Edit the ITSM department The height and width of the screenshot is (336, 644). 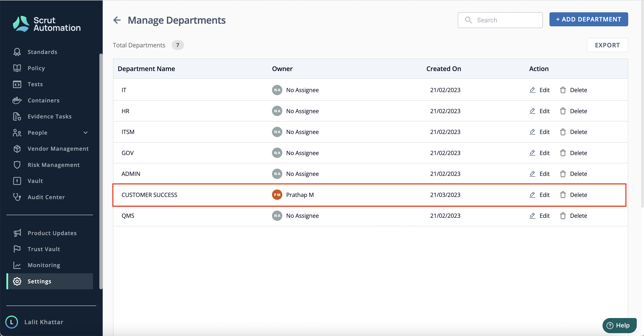click(540, 132)
